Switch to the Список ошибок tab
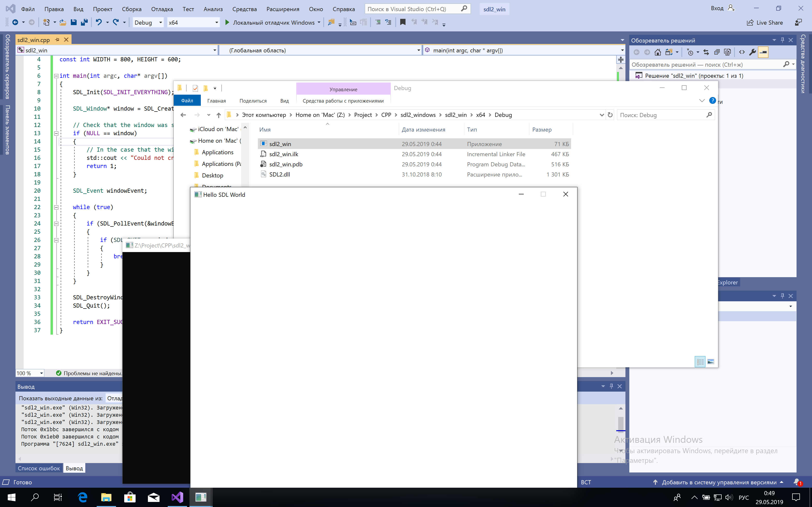Screen dimensions: 812x507 (39, 468)
